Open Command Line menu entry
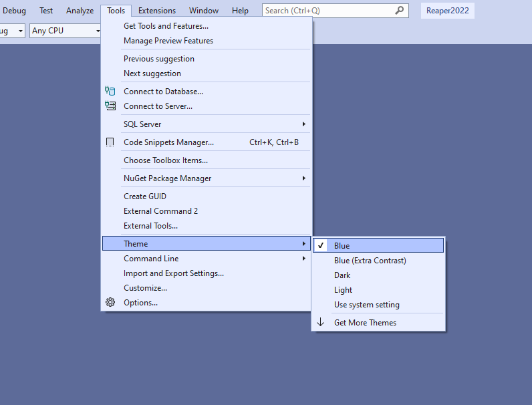Viewport: 532px width, 405px height. pyautogui.click(x=207, y=259)
